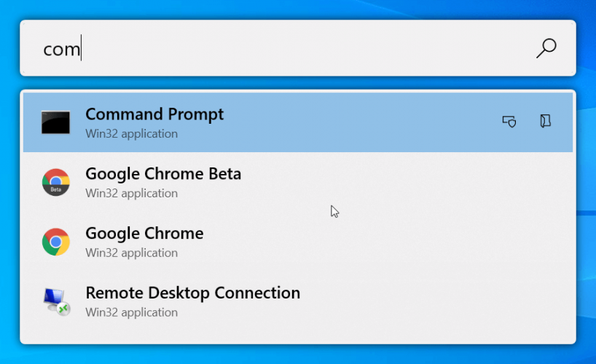Click "Win32 application" under Google Chrome Beta

(x=132, y=194)
